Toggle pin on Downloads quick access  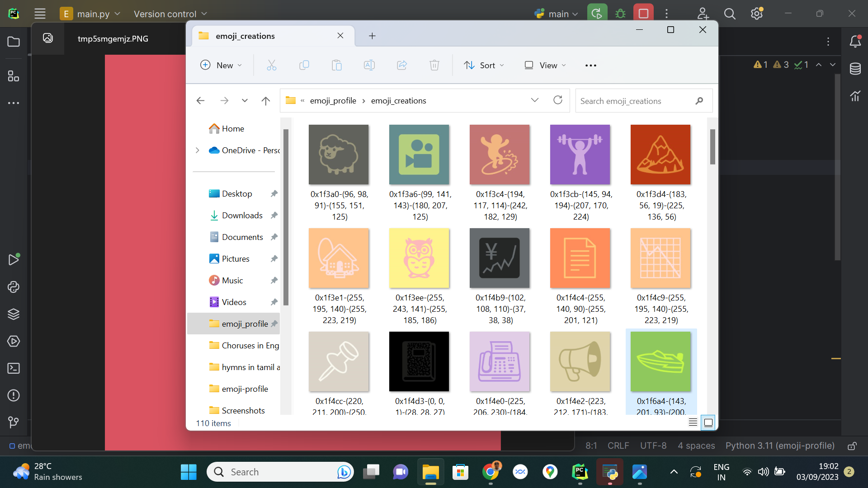[x=274, y=216]
